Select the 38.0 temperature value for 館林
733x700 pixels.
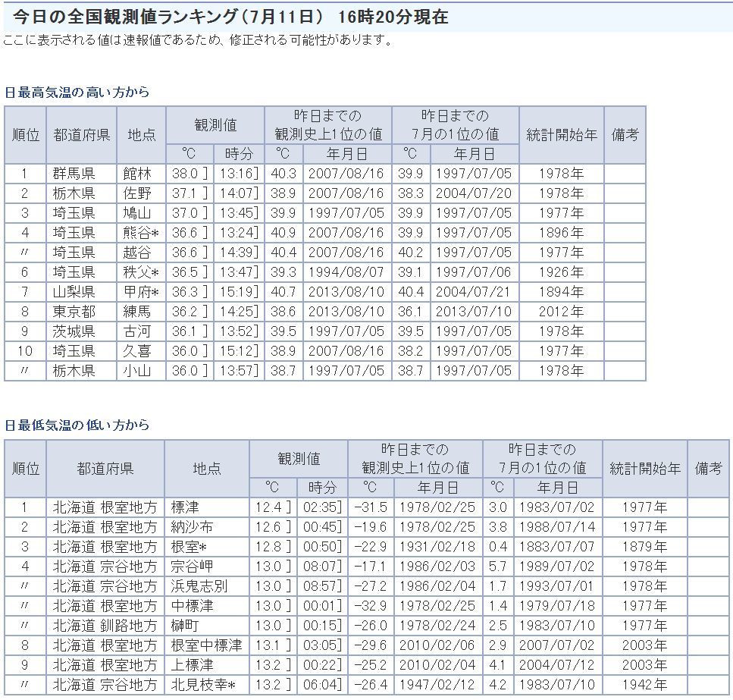(184, 174)
